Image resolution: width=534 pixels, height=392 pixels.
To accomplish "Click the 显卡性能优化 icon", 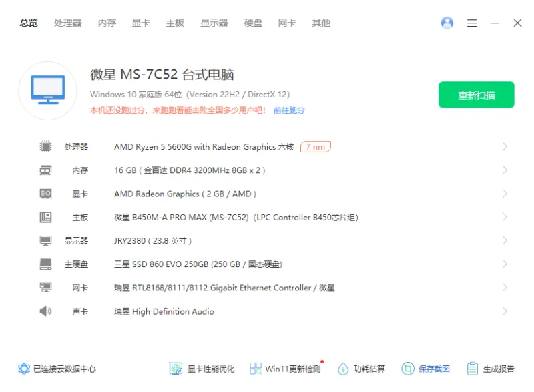I will (176, 369).
